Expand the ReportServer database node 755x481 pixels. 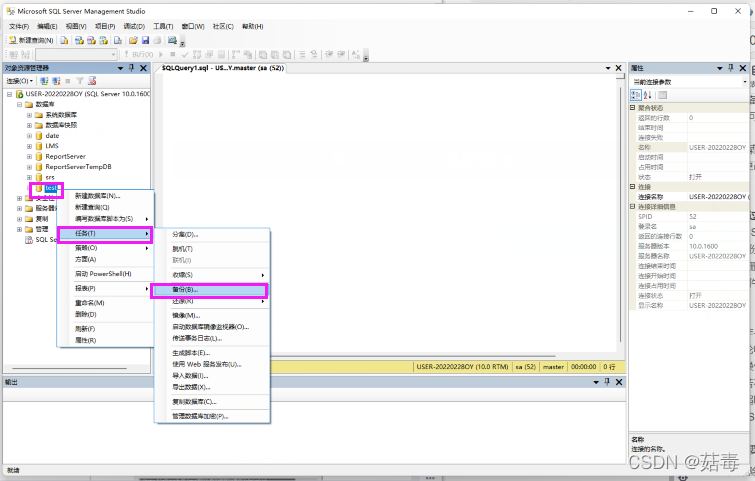(29, 157)
